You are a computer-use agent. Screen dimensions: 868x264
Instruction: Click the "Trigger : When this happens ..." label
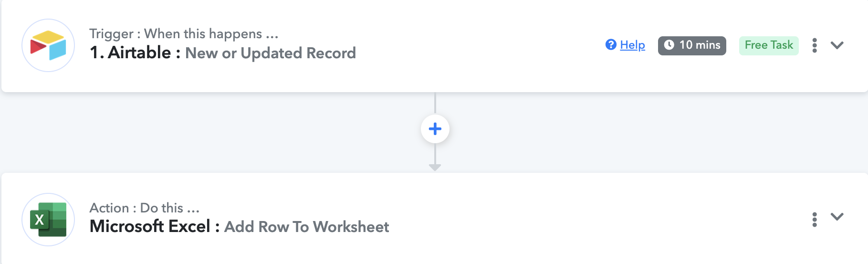point(184,34)
